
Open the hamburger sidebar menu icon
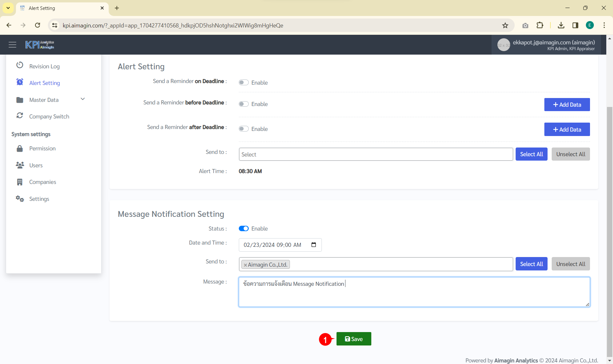tap(12, 45)
